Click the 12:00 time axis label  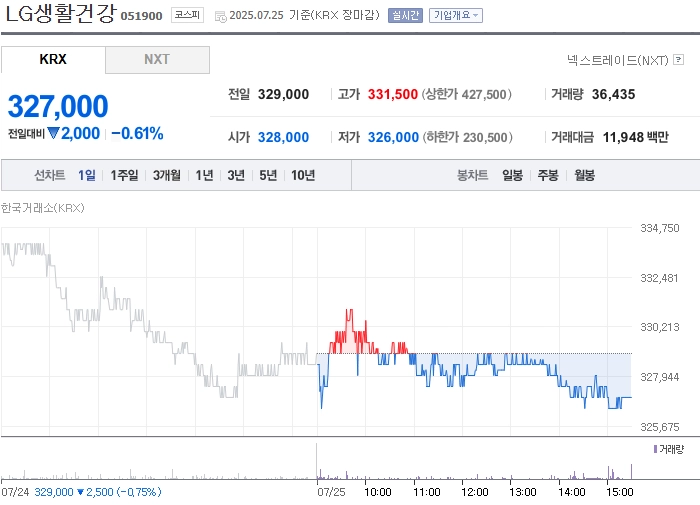click(475, 492)
